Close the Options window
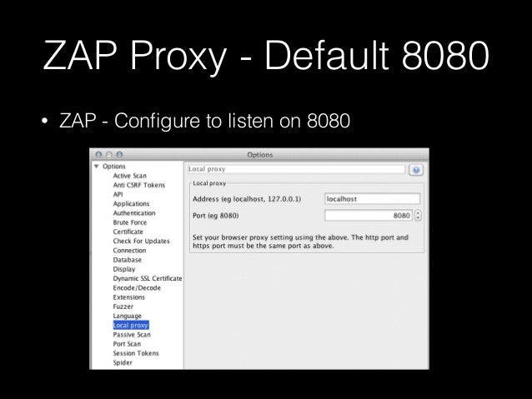Image resolution: width=532 pixels, height=399 pixels. [x=98, y=155]
